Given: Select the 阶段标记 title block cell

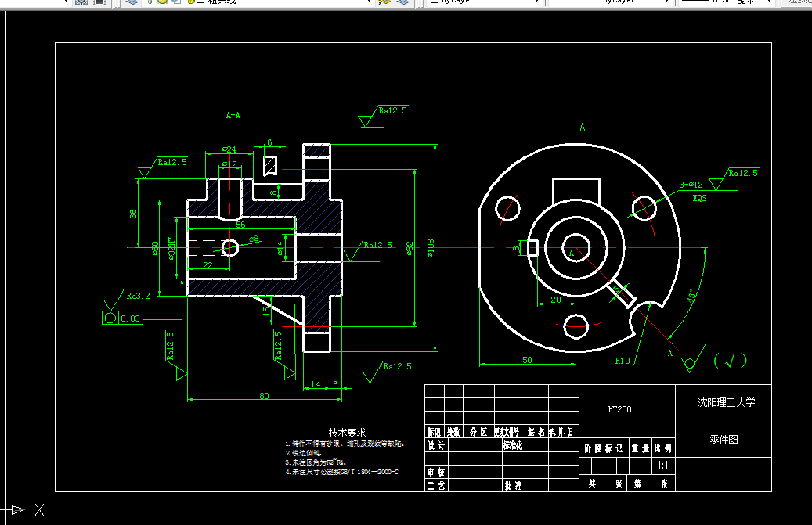Looking at the screenshot, I should [603, 448].
